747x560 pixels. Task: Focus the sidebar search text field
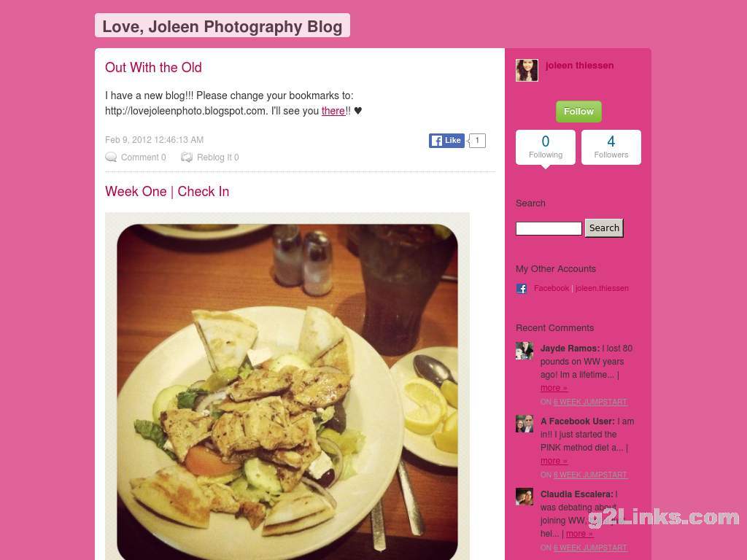tap(549, 228)
